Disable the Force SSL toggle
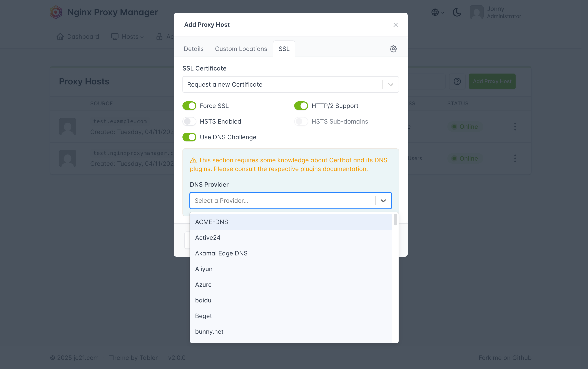Image resolution: width=588 pixels, height=369 pixels. pos(189,106)
